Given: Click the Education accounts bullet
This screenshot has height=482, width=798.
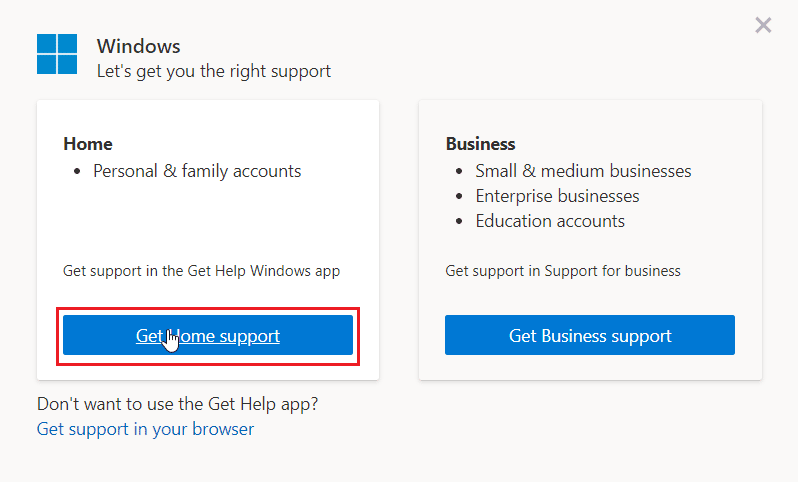Looking at the screenshot, I should [550, 221].
